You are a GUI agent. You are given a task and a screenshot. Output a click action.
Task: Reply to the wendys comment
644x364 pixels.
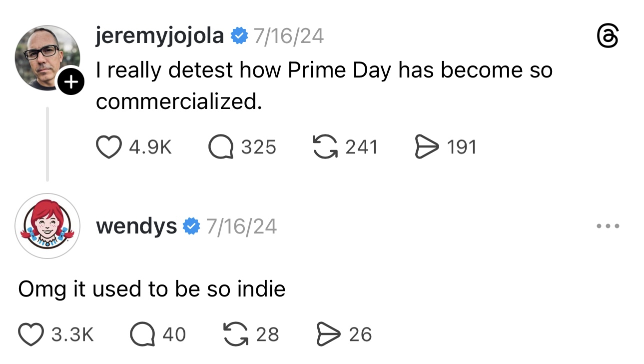(143, 334)
